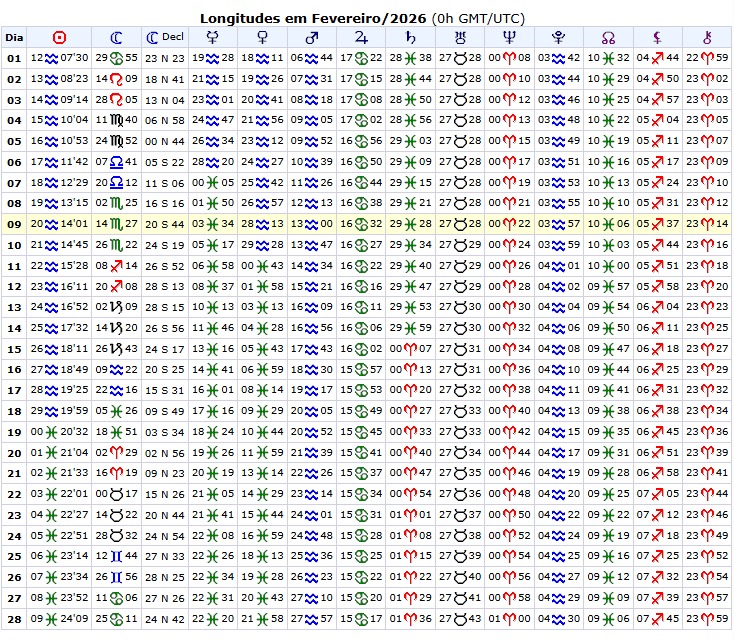734x640 pixels.
Task: Select the Mars symbol column header
Action: pos(311,38)
